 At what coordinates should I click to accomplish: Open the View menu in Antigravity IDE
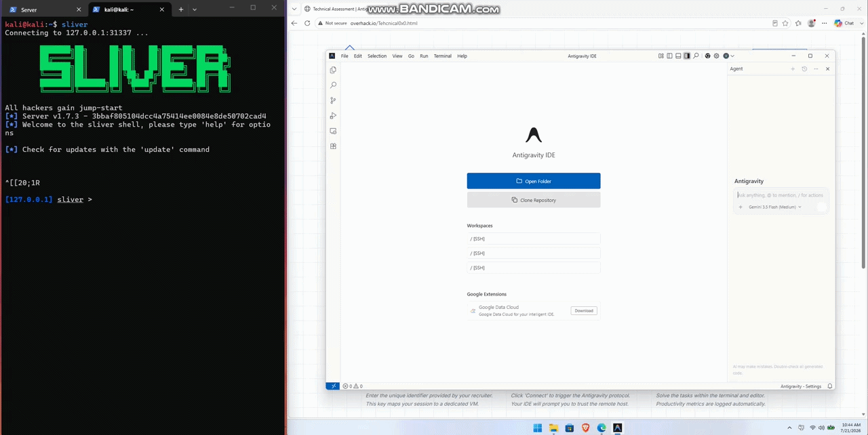pyautogui.click(x=397, y=56)
